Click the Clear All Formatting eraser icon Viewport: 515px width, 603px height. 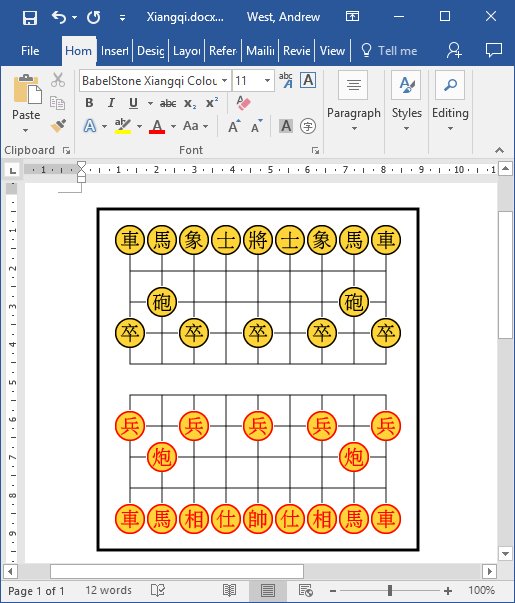(x=243, y=103)
